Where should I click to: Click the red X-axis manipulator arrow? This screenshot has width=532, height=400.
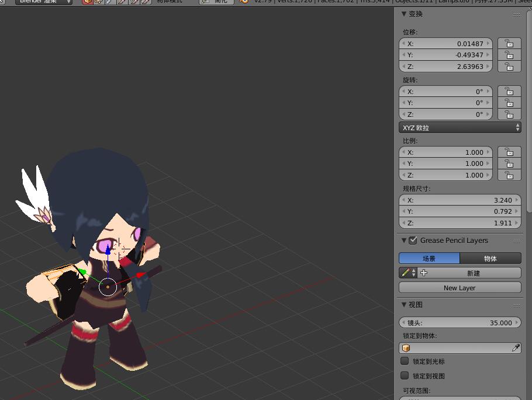pyautogui.click(x=141, y=274)
